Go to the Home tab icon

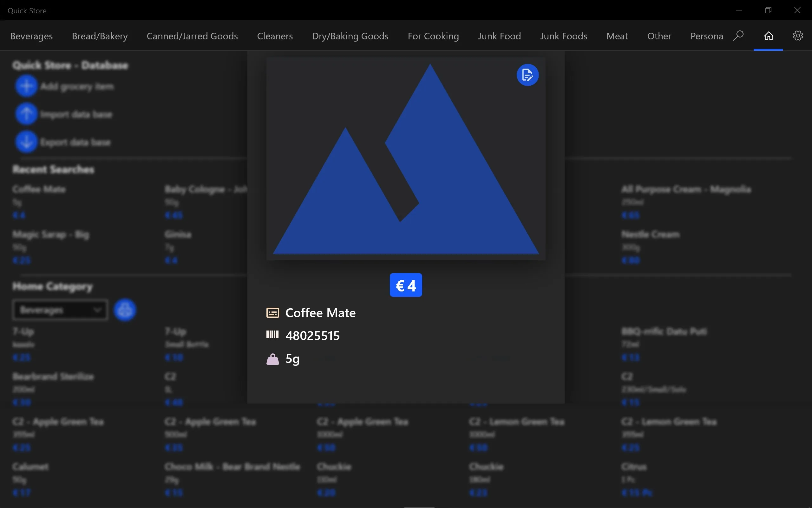click(768, 36)
